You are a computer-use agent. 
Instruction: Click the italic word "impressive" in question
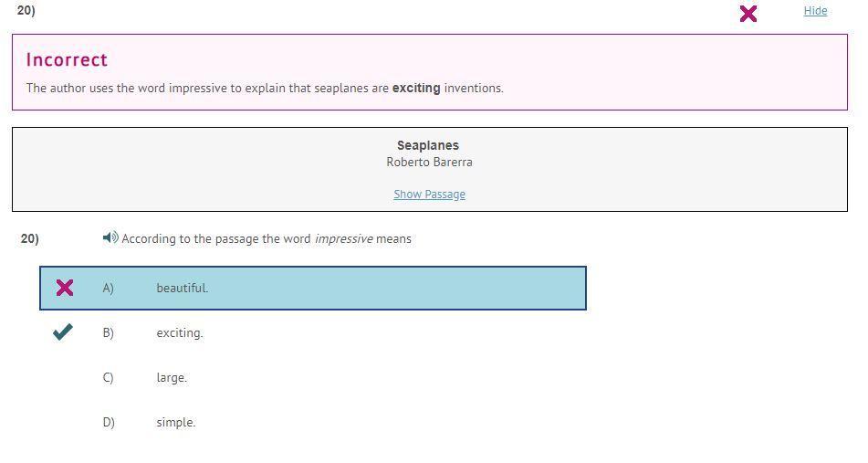343,238
